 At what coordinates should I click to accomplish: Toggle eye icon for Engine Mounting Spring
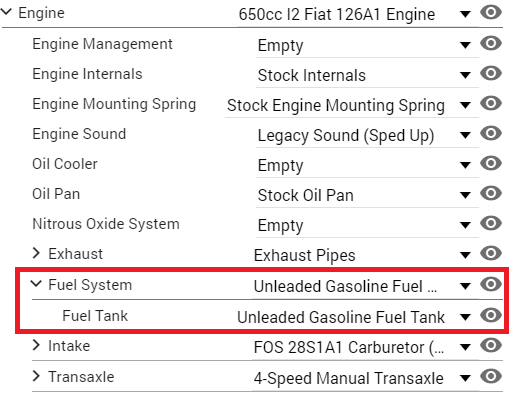click(491, 103)
